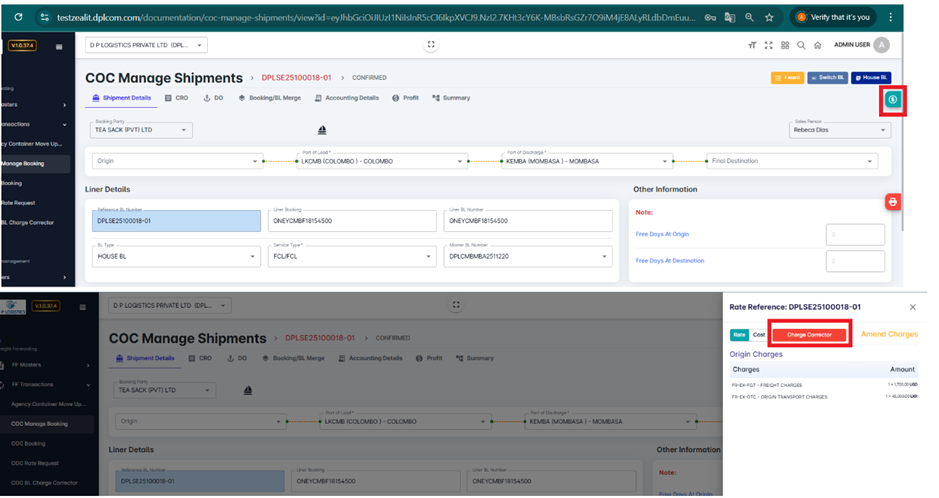
Task: Select the Cost toggle in Rate Reference panel
Action: [x=759, y=335]
